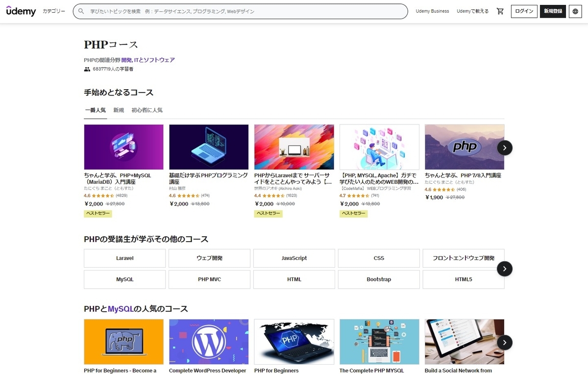Open PHPからLaravelまで course thumbnail
Image resolution: width=588 pixels, height=374 pixels.
294,147
